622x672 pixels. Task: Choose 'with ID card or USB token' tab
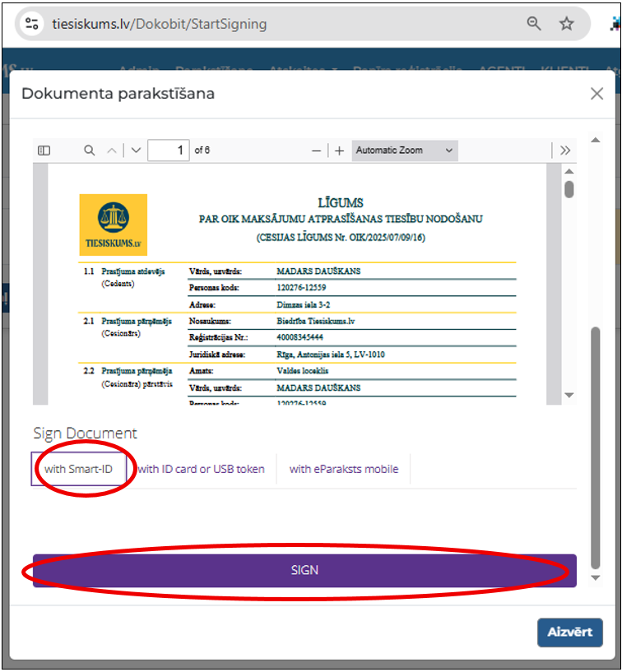point(202,469)
